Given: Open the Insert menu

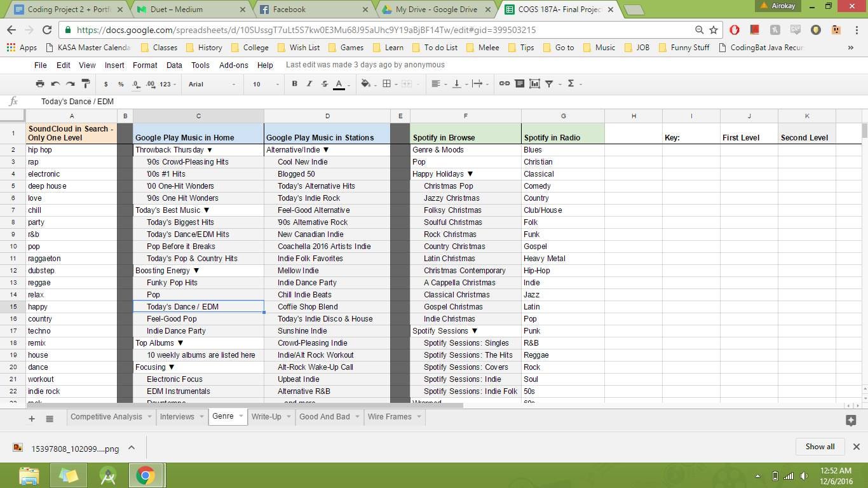Looking at the screenshot, I should pyautogui.click(x=114, y=65).
